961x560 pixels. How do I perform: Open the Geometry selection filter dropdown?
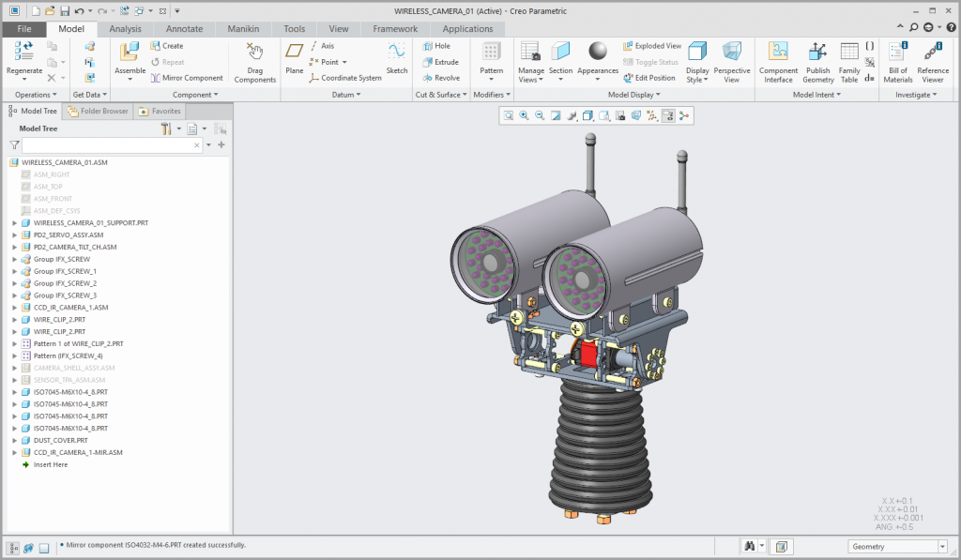pos(942,547)
